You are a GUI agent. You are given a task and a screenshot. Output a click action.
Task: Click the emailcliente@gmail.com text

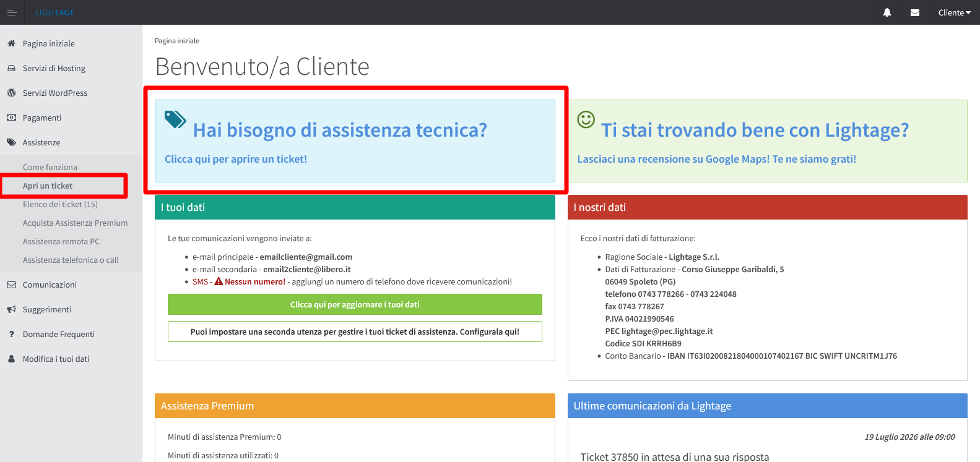(306, 257)
